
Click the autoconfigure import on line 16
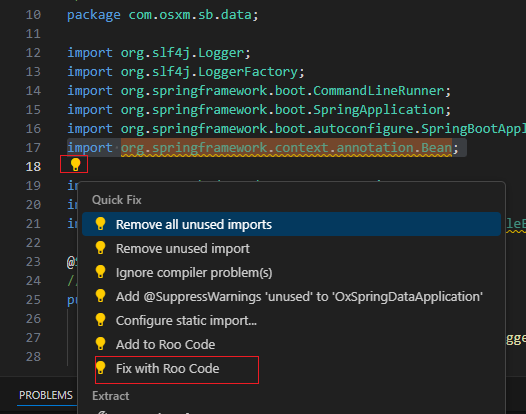tap(297, 129)
